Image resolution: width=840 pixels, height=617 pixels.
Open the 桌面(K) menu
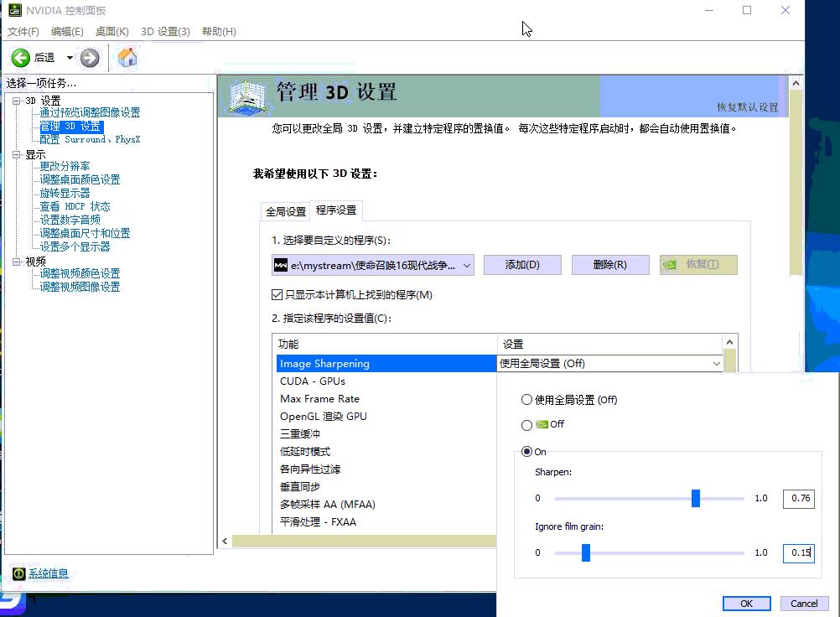click(112, 32)
